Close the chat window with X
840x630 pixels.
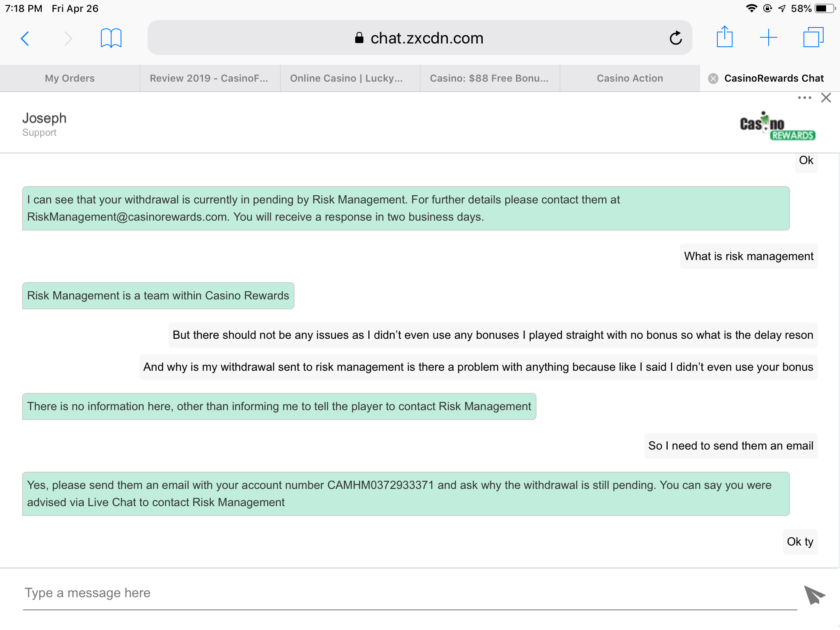click(826, 98)
